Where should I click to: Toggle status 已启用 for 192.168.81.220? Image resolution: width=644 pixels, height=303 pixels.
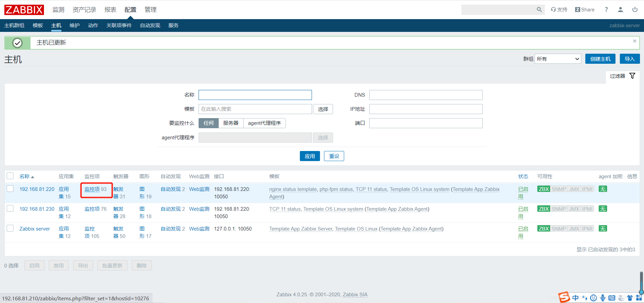point(523,193)
